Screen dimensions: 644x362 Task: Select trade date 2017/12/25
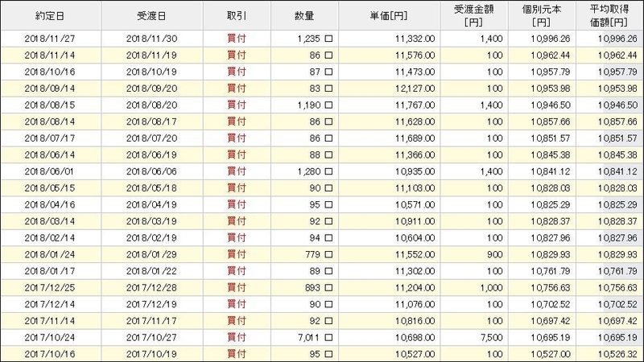[50, 288]
